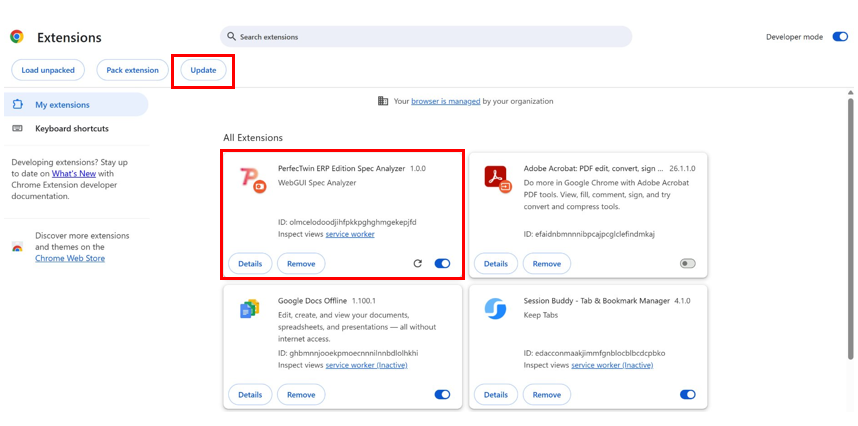Open 'browser is managed' link
The width and height of the screenshot is (858, 426).
[445, 101]
